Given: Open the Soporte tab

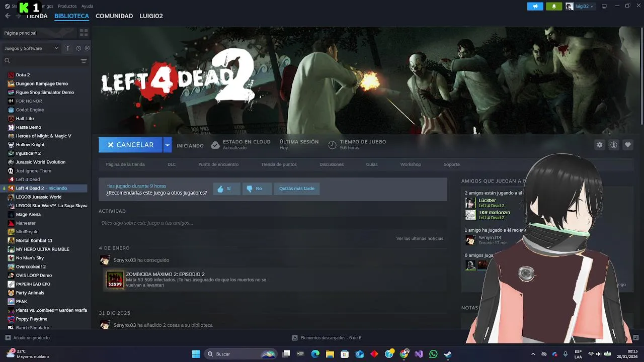Looking at the screenshot, I should click(451, 164).
